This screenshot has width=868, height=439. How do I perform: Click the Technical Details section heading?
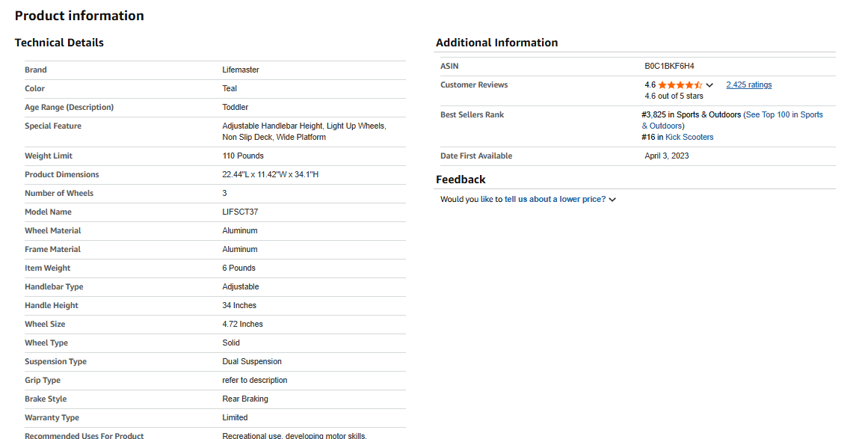click(x=59, y=43)
